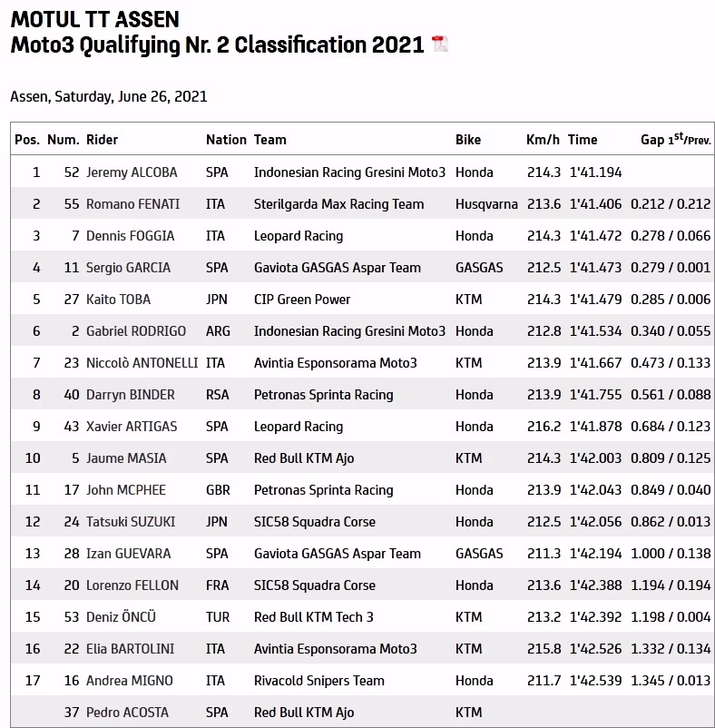Click the MOTUL TT ASSEN heading
Viewport: 715px width, 728px height.
94,19
